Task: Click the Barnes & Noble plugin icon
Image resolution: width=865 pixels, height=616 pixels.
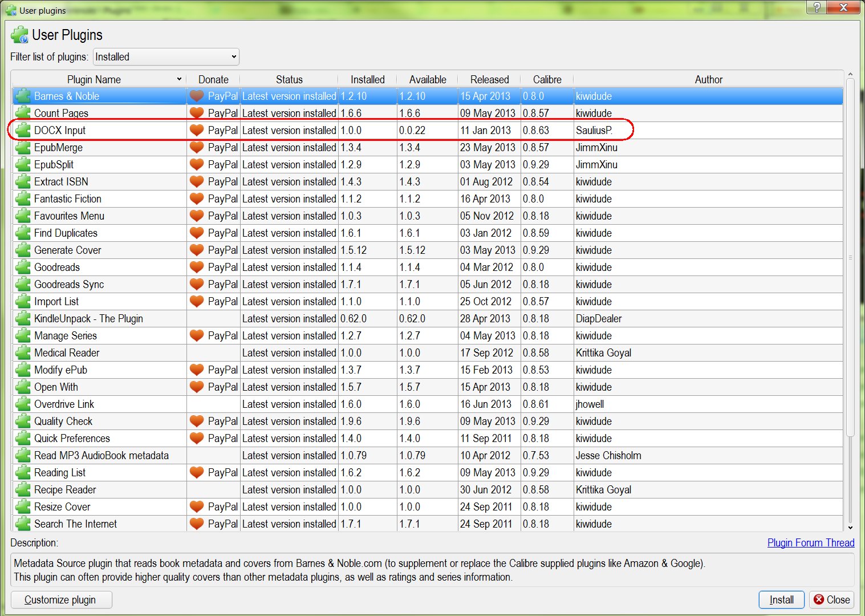Action: (23, 96)
